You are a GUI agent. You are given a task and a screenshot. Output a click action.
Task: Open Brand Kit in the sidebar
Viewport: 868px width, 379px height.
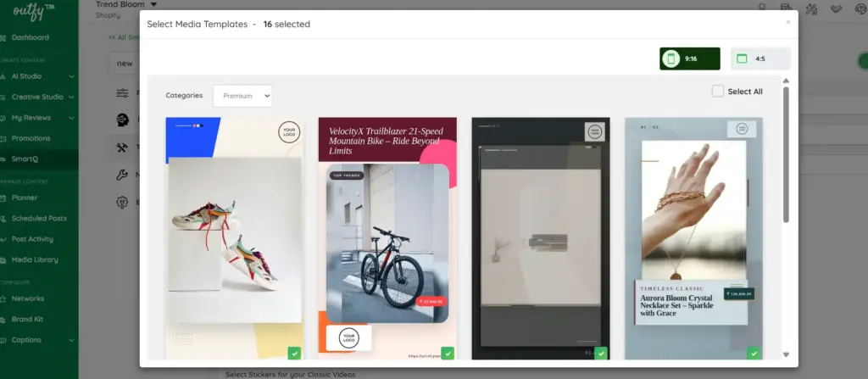coord(28,319)
